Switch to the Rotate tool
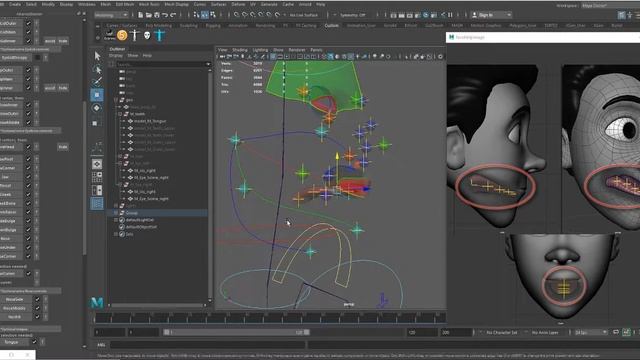 tap(97, 108)
